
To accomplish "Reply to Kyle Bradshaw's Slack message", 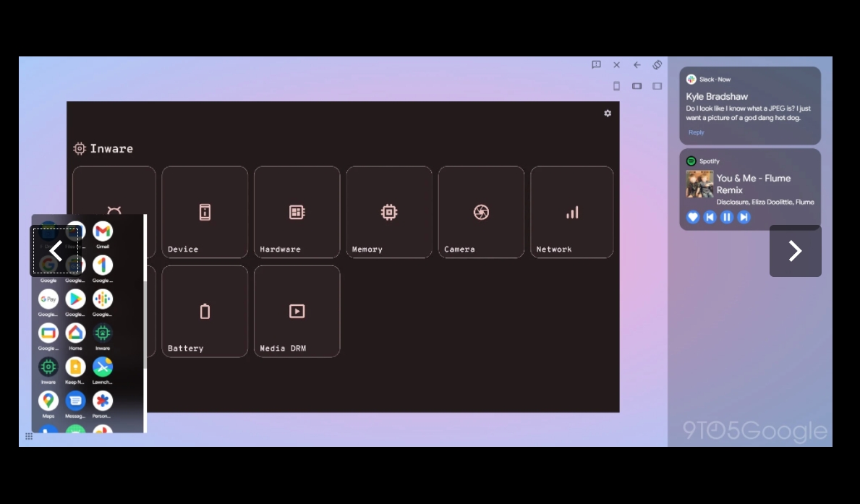I will pyautogui.click(x=697, y=132).
